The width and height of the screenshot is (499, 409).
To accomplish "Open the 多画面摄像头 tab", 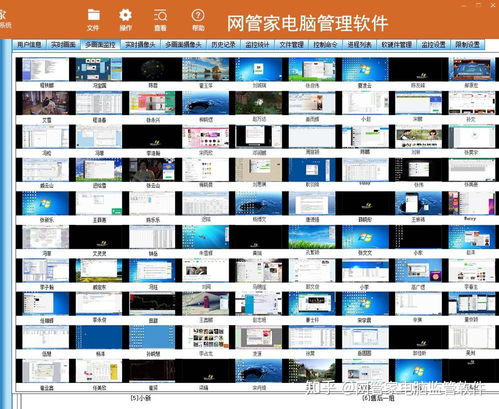I will click(183, 44).
